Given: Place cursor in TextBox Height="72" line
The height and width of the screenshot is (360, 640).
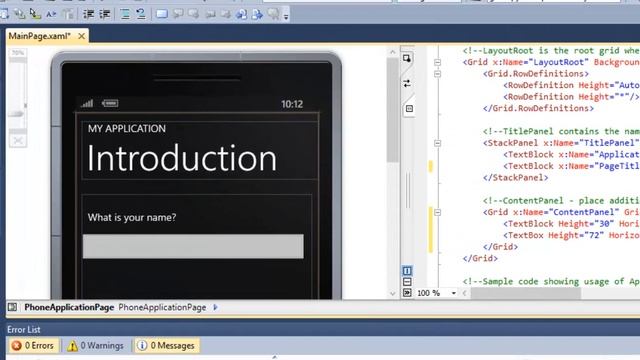Looking at the screenshot, I should [571, 235].
